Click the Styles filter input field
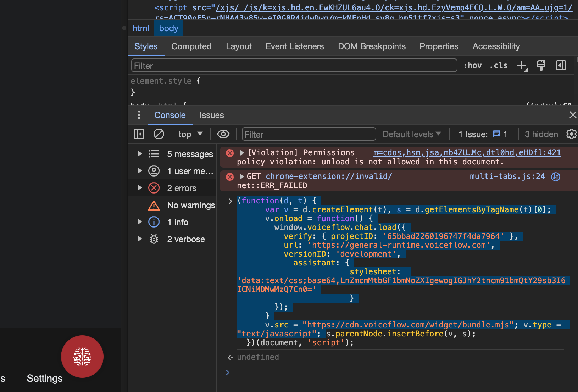 point(294,66)
